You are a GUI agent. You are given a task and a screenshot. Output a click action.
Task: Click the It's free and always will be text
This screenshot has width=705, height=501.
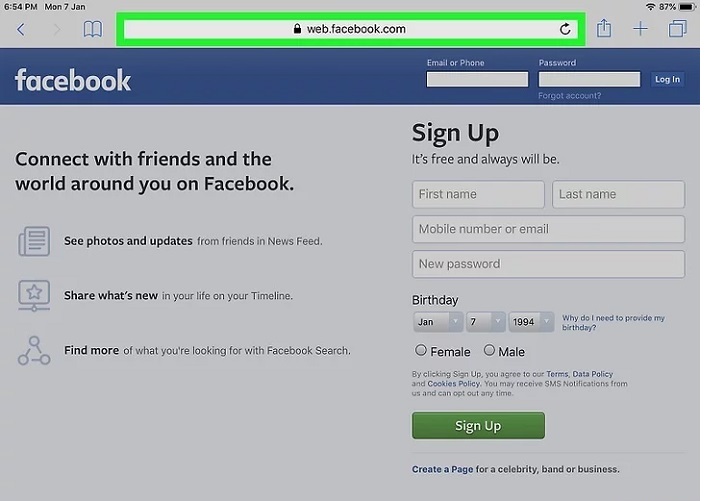click(x=486, y=159)
